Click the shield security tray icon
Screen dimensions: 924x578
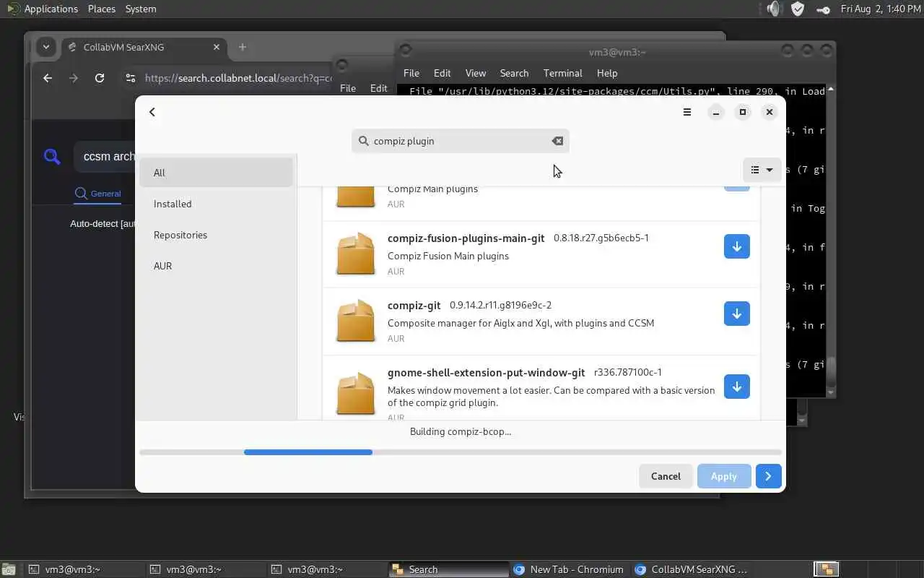798,9
